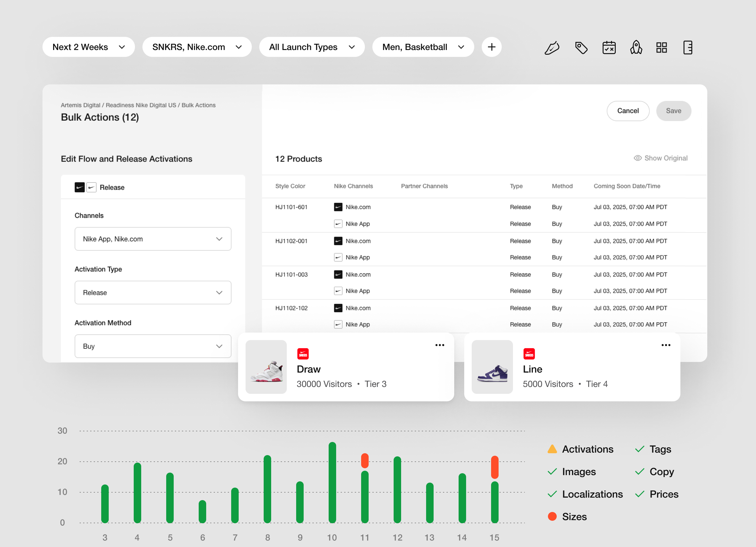Click the green check beside Localizations
This screenshot has height=547, width=756.
coord(552,494)
